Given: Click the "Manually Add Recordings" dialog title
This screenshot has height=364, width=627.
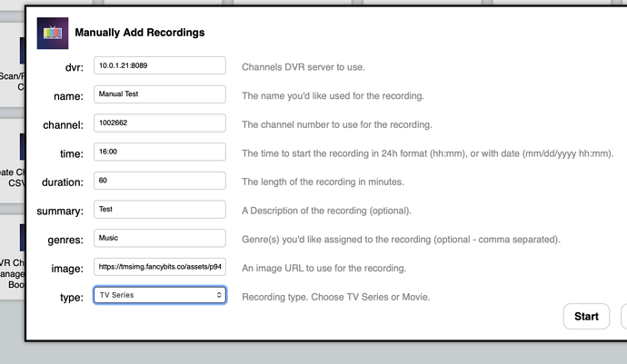Looking at the screenshot, I should click(139, 33).
